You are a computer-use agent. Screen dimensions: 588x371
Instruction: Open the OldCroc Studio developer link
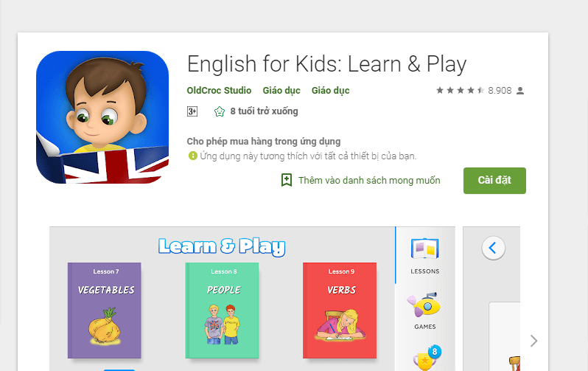[219, 91]
